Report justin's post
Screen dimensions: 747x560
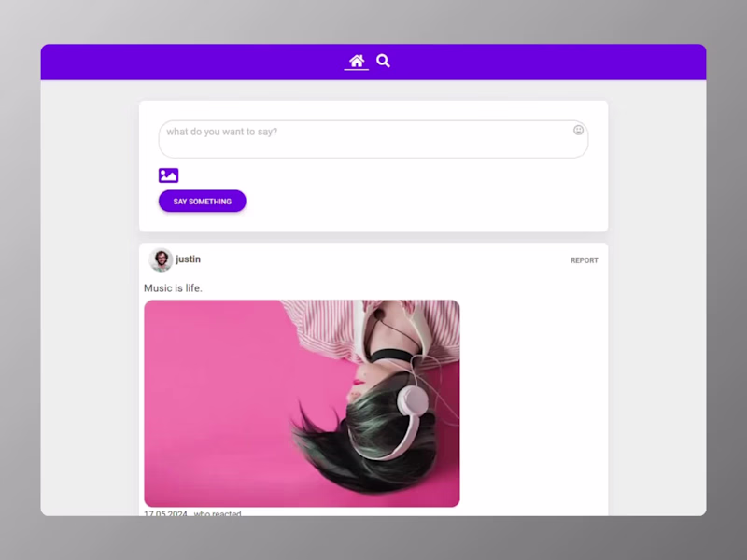585,260
